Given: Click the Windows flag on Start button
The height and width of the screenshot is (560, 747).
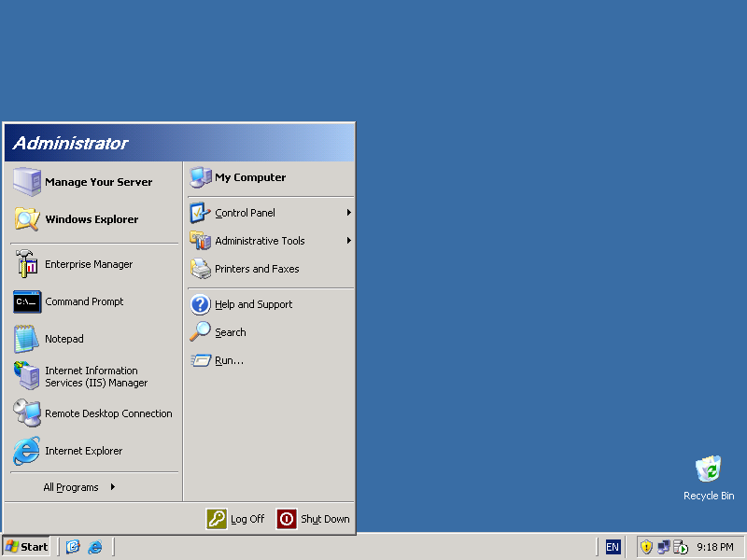Looking at the screenshot, I should (x=12, y=546).
